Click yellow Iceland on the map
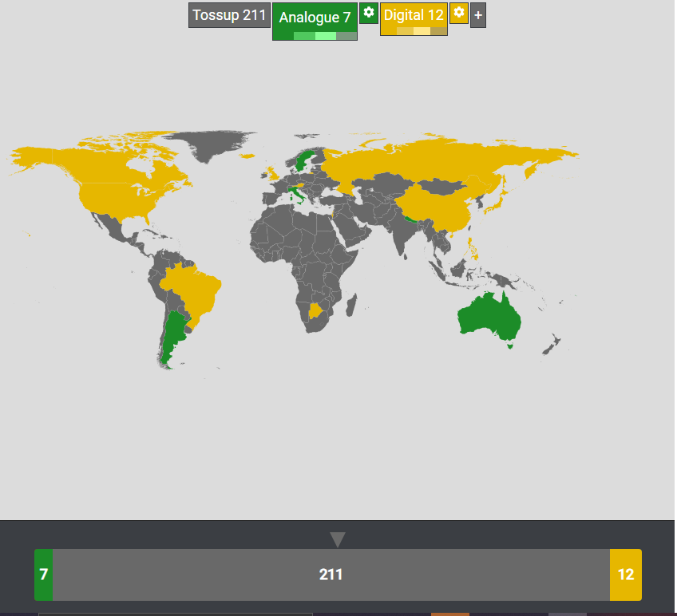677x616 pixels. click(247, 156)
